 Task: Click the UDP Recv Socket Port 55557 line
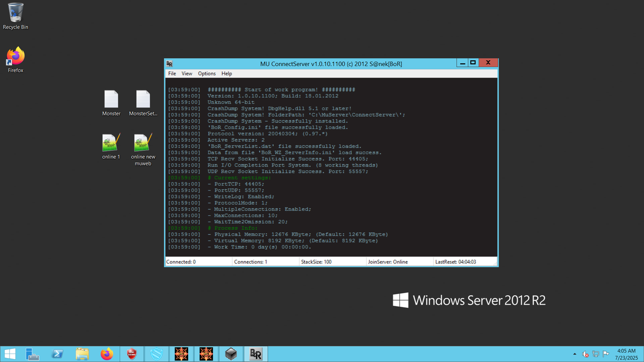tap(268, 171)
